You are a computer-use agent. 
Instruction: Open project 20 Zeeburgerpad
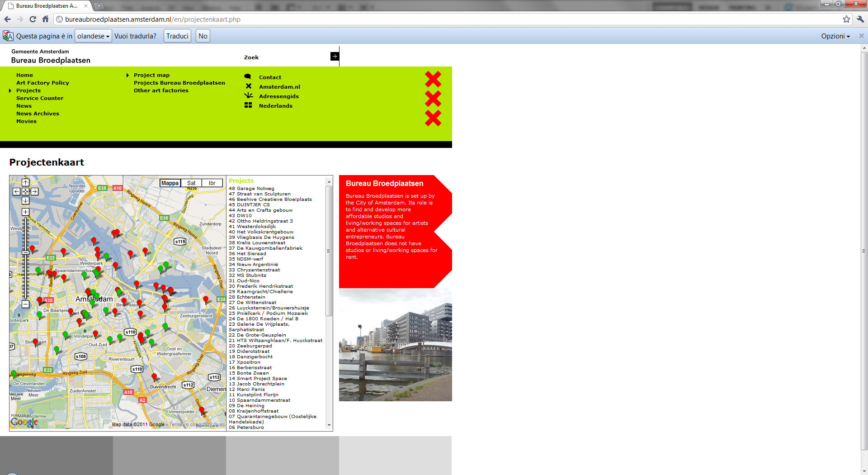click(x=250, y=346)
